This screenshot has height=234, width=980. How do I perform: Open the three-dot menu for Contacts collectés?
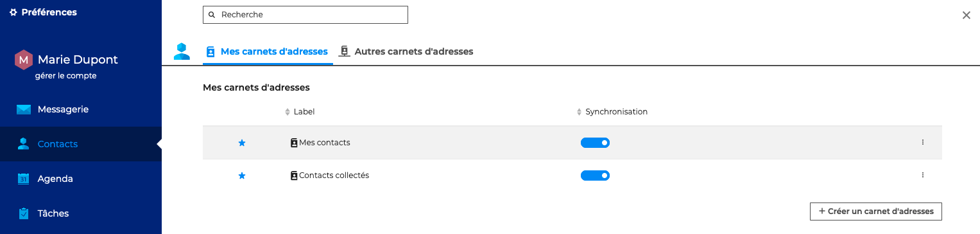point(923,175)
